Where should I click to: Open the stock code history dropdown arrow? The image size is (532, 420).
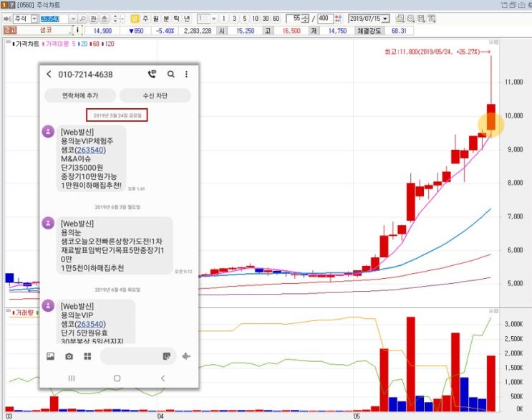(x=73, y=19)
